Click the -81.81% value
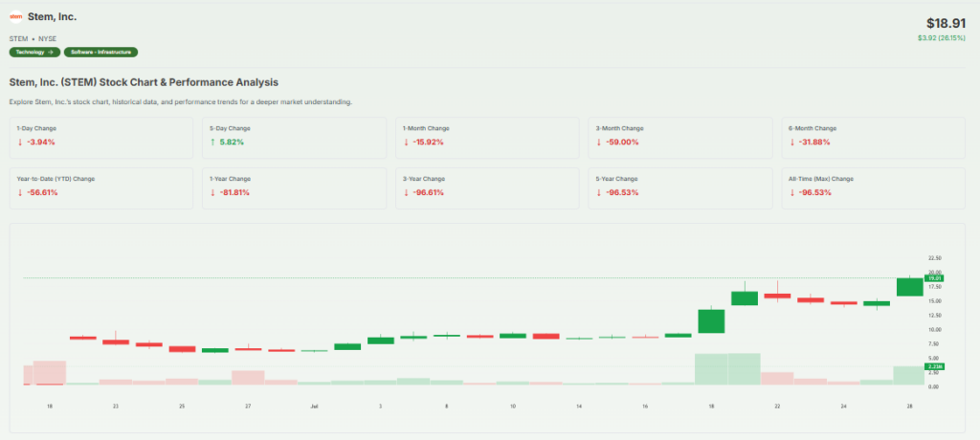 234,192
